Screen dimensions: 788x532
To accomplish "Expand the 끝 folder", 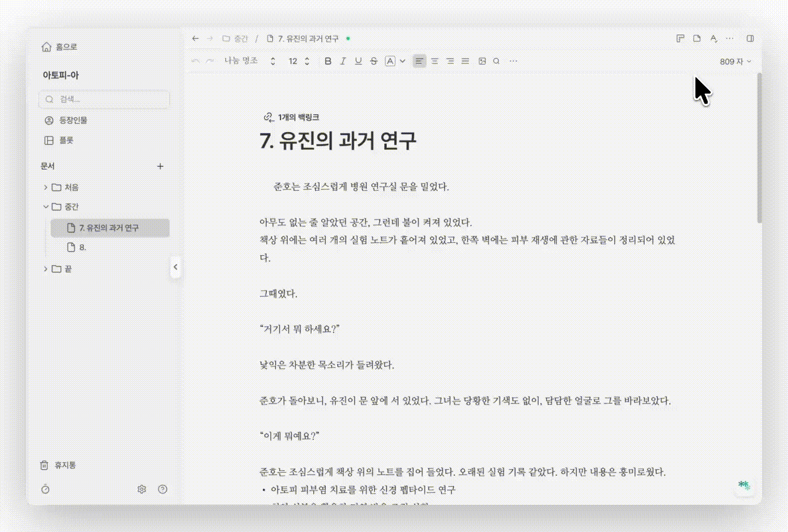I will [x=46, y=269].
